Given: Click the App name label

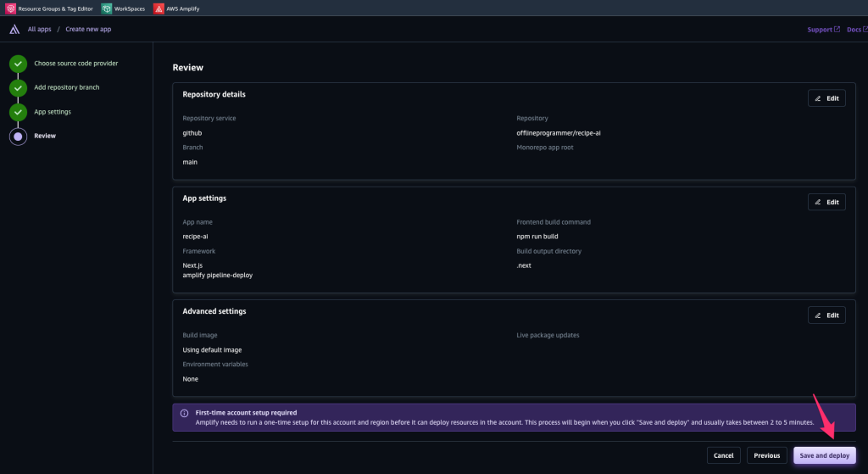Looking at the screenshot, I should pyautogui.click(x=198, y=222).
